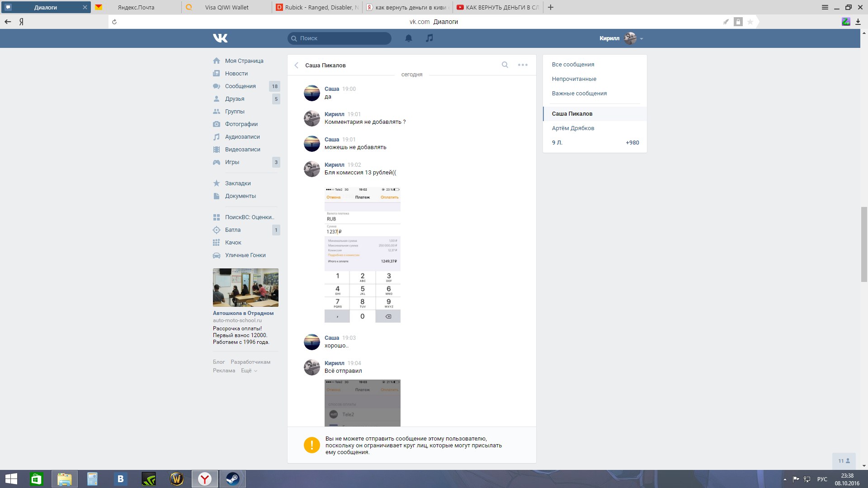Search within Саша Пикалов conversation

pos(505,65)
